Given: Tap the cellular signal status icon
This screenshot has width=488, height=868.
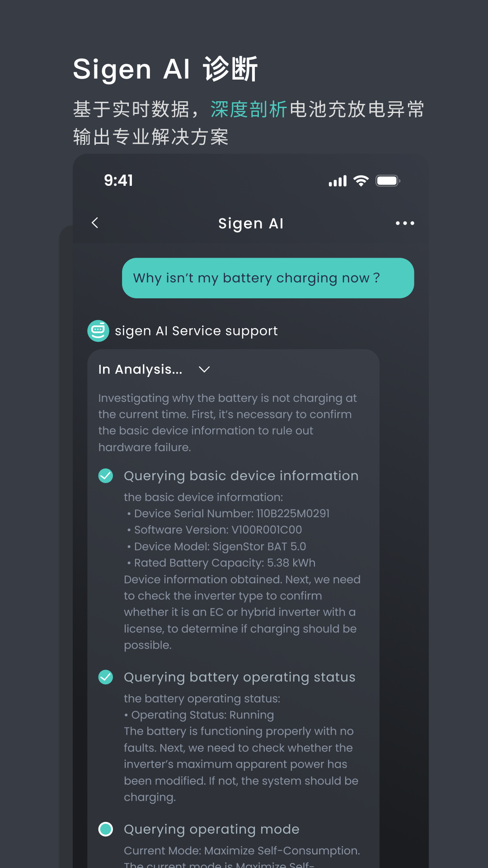Looking at the screenshot, I should (338, 181).
